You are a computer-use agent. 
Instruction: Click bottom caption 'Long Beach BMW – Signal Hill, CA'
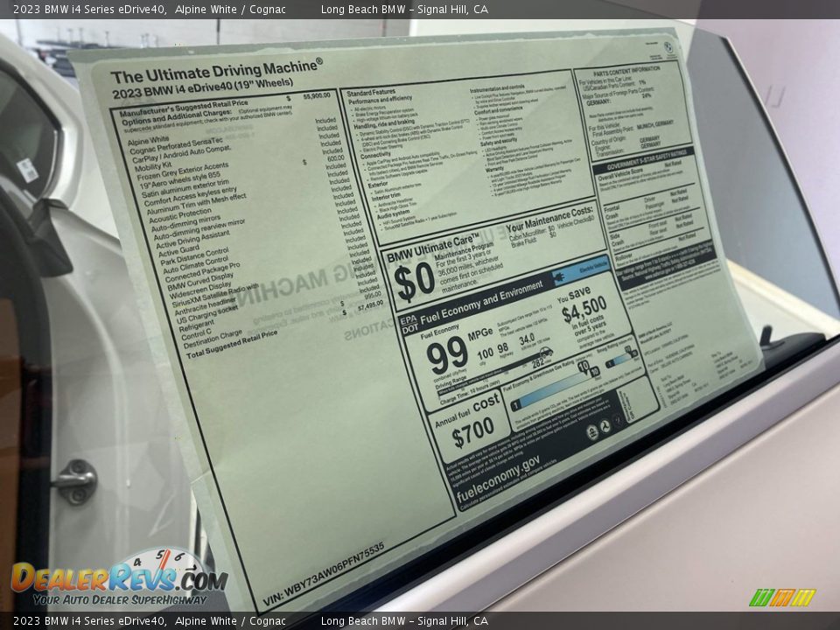(404, 621)
